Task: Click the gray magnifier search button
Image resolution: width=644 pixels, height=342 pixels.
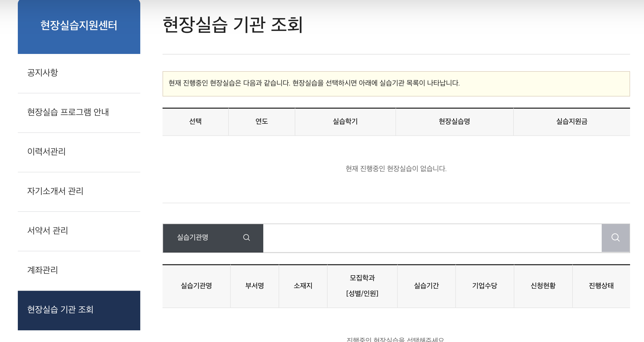Action: (615, 238)
